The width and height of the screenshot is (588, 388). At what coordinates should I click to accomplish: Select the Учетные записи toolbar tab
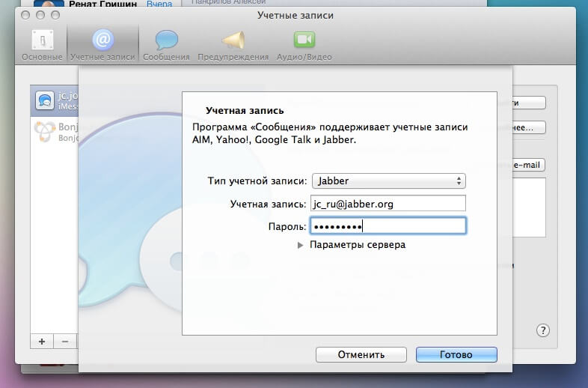point(102,45)
